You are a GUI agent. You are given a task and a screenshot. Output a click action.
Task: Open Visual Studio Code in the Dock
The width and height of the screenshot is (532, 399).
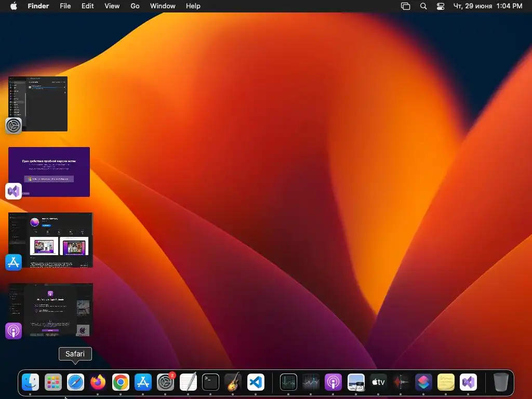(256, 382)
